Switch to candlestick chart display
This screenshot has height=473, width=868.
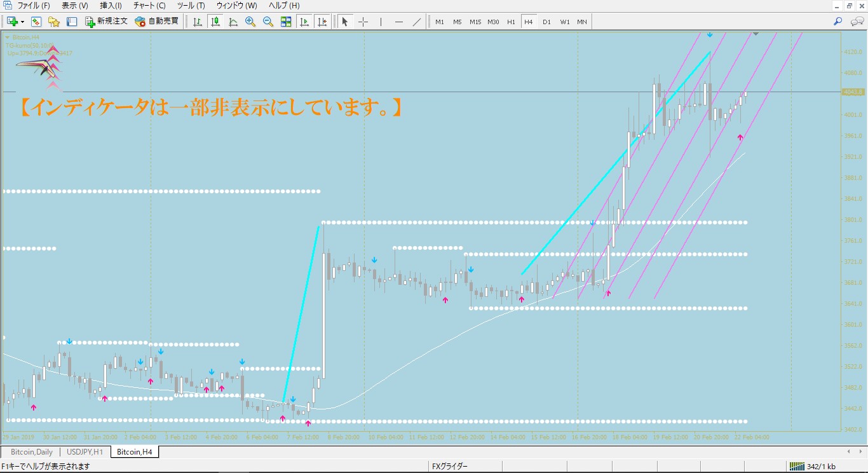click(x=215, y=22)
